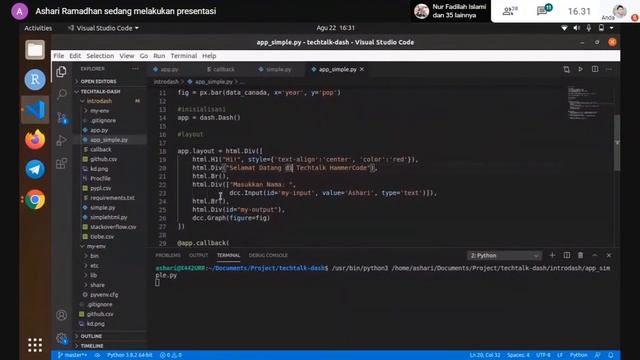Click the errors and warnings count
640x360 pixels.
point(171,355)
